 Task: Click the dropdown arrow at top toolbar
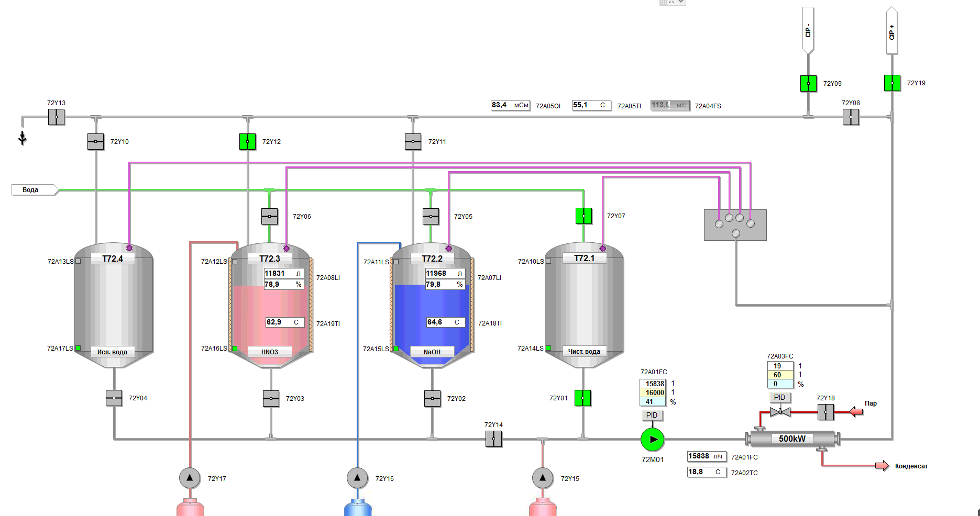tap(681, 2)
